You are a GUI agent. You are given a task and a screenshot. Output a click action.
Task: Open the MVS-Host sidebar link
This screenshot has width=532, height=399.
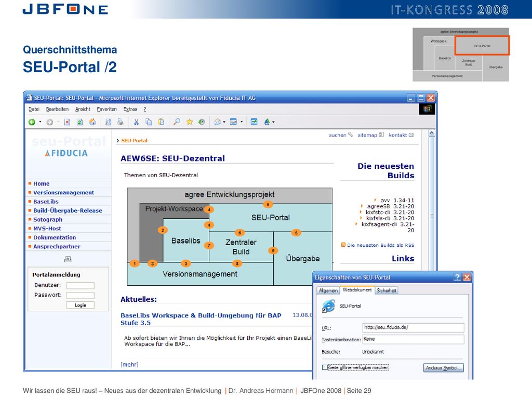point(47,229)
